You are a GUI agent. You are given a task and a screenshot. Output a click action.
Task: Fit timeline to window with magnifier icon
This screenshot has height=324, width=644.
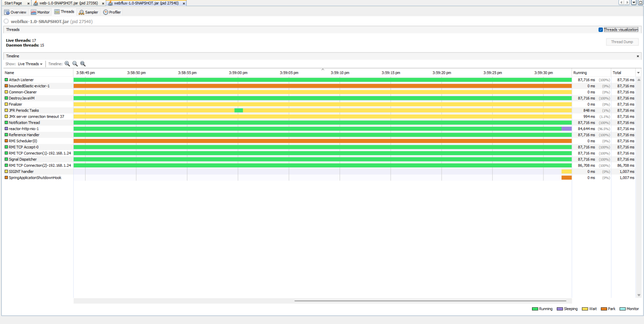click(83, 64)
